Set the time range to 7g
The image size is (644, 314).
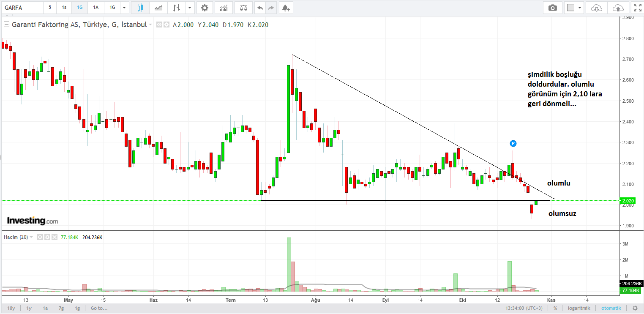[x=61, y=308]
